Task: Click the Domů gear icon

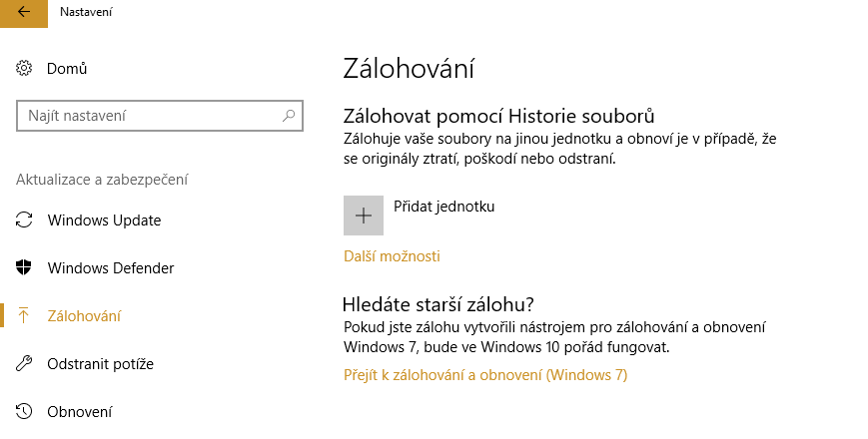Action: (x=24, y=69)
